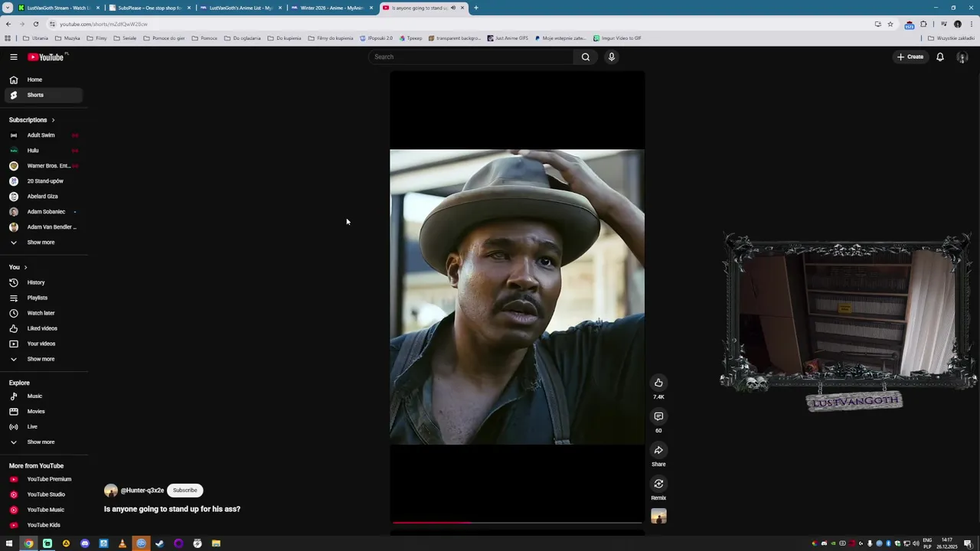Open Your videos
This screenshot has height=551, width=980.
tap(44, 344)
